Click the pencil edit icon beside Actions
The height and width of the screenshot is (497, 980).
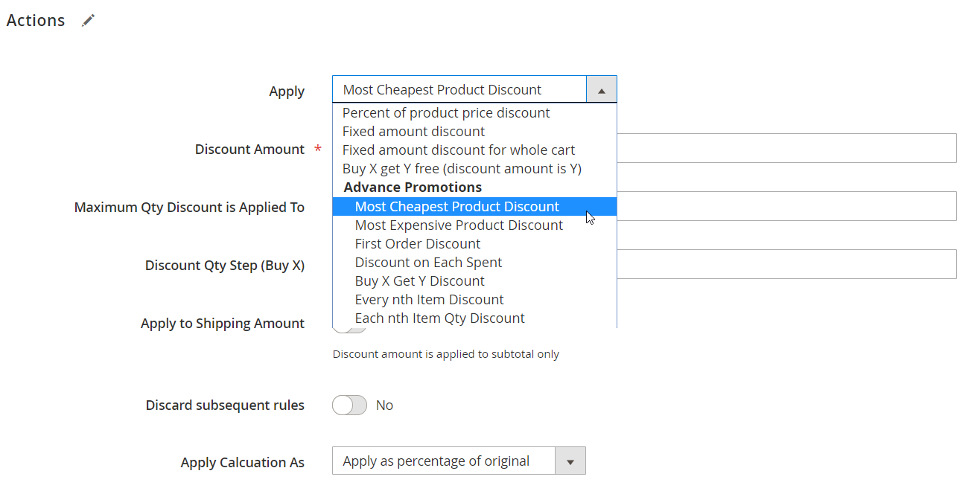tap(89, 21)
